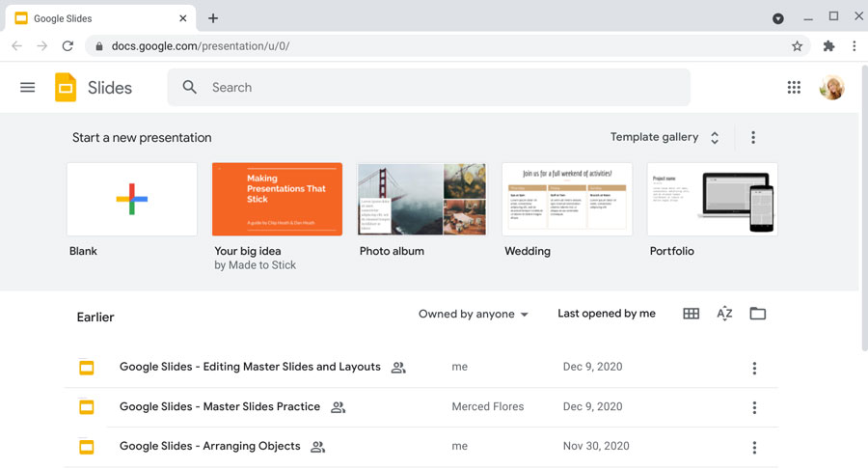Image resolution: width=868 pixels, height=469 pixels.
Task: Open the account profile avatar
Action: 831,88
